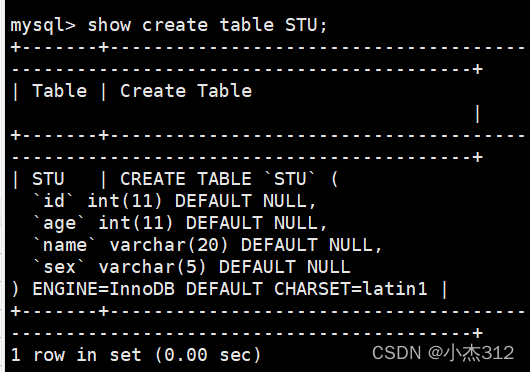Click the DEFAULT NULL after varchar(5)
The height and width of the screenshot is (372, 530).
click(x=284, y=267)
